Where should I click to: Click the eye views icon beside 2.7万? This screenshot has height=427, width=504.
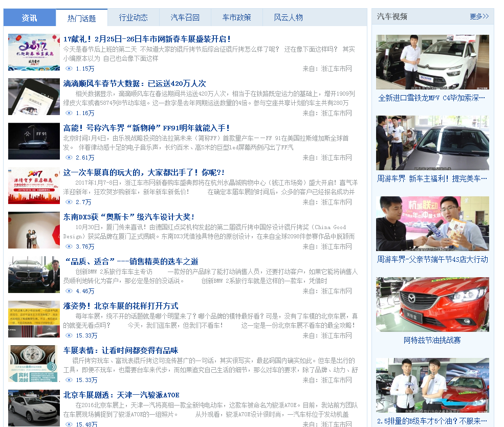click(x=69, y=202)
